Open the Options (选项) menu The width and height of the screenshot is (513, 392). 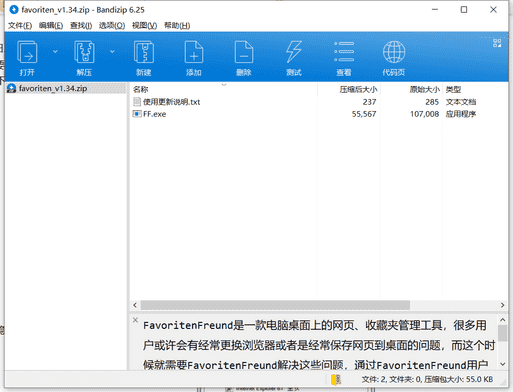tap(112, 26)
